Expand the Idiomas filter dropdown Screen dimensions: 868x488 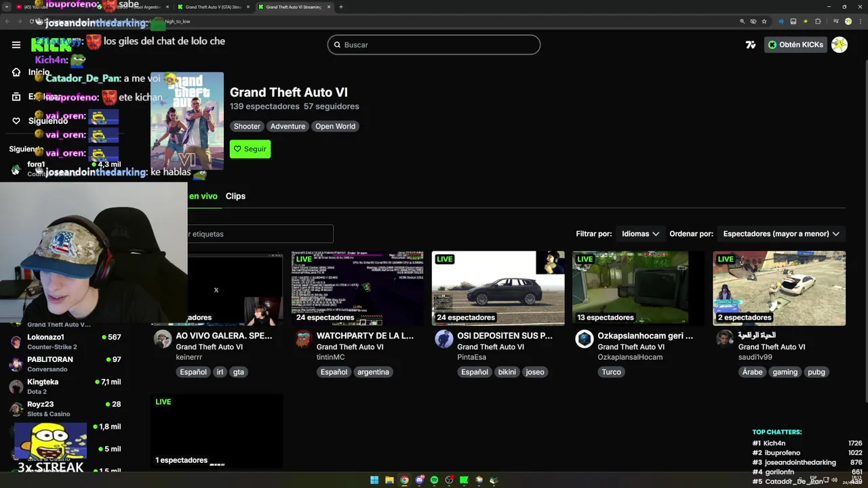point(640,234)
